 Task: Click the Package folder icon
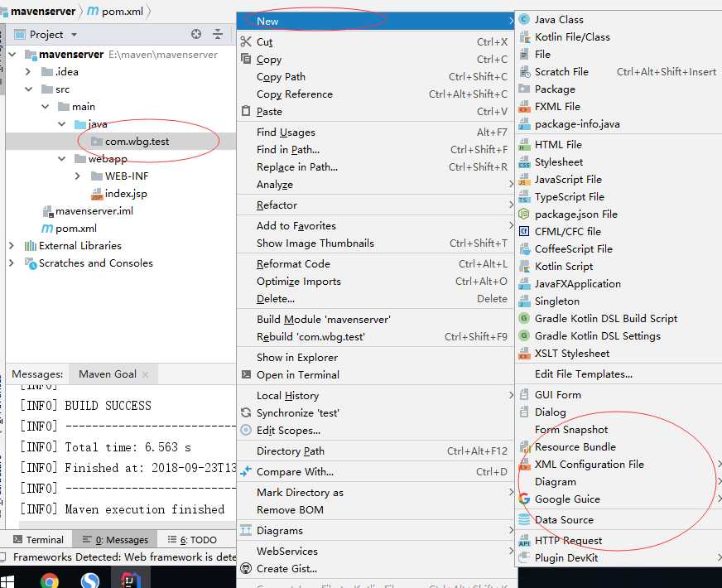pos(524,89)
